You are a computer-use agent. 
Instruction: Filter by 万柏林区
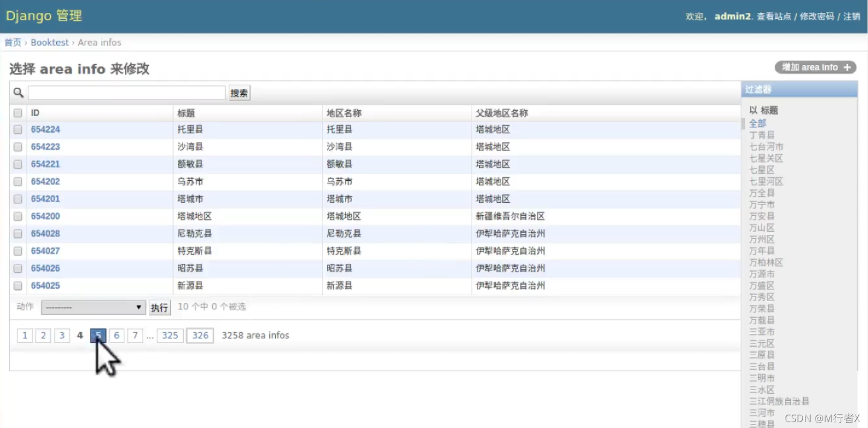point(766,263)
